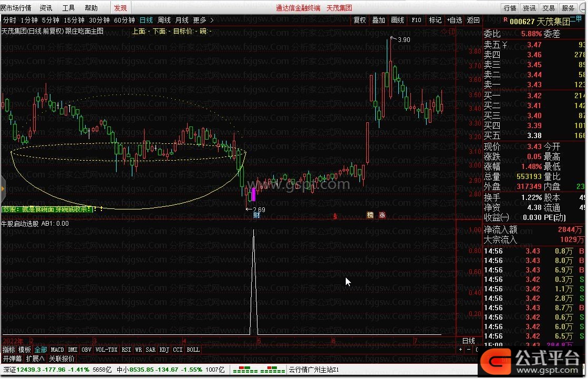Switch indicator to RSI
588x379 pixels.
[x=126, y=350]
